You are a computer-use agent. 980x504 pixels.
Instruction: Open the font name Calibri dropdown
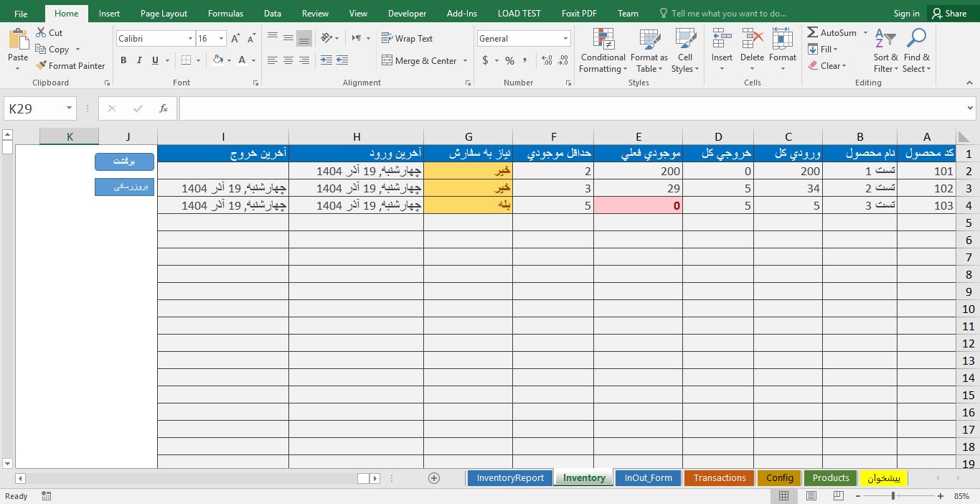[190, 39]
